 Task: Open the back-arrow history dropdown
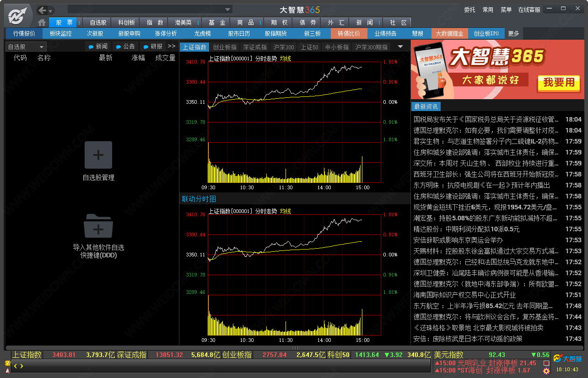pos(50,11)
